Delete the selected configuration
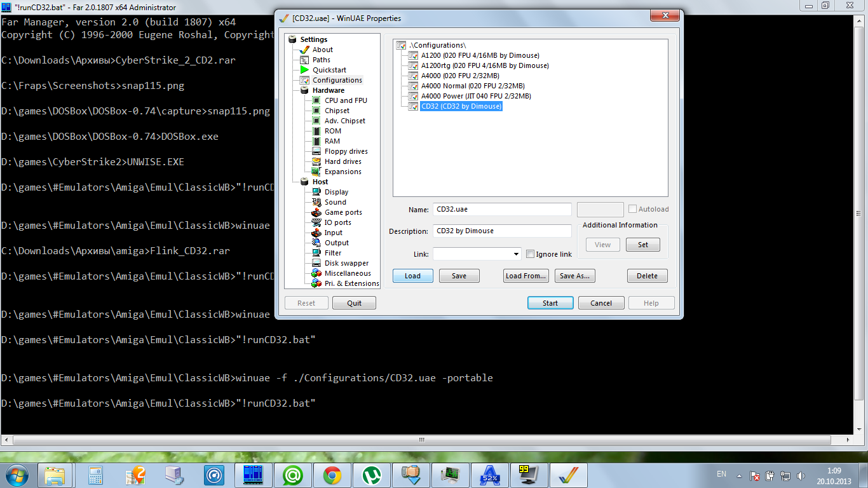Screen dimensions: 868x488 pos(648,276)
